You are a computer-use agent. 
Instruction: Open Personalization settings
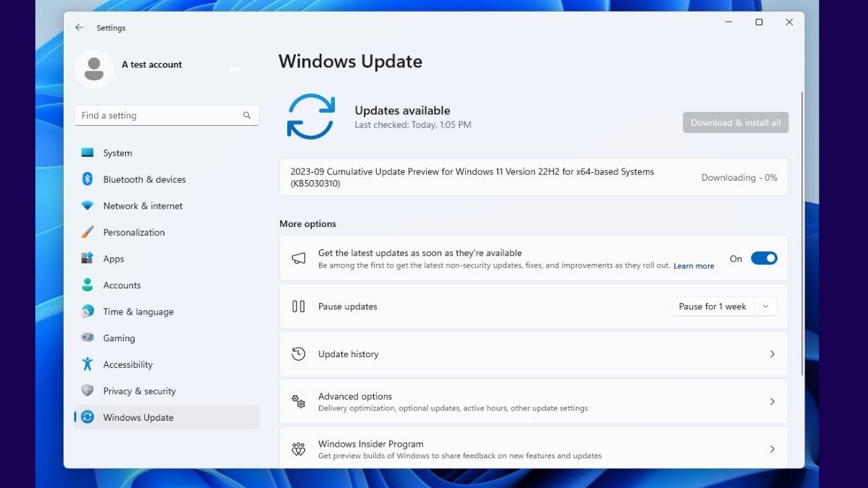[x=166, y=232]
